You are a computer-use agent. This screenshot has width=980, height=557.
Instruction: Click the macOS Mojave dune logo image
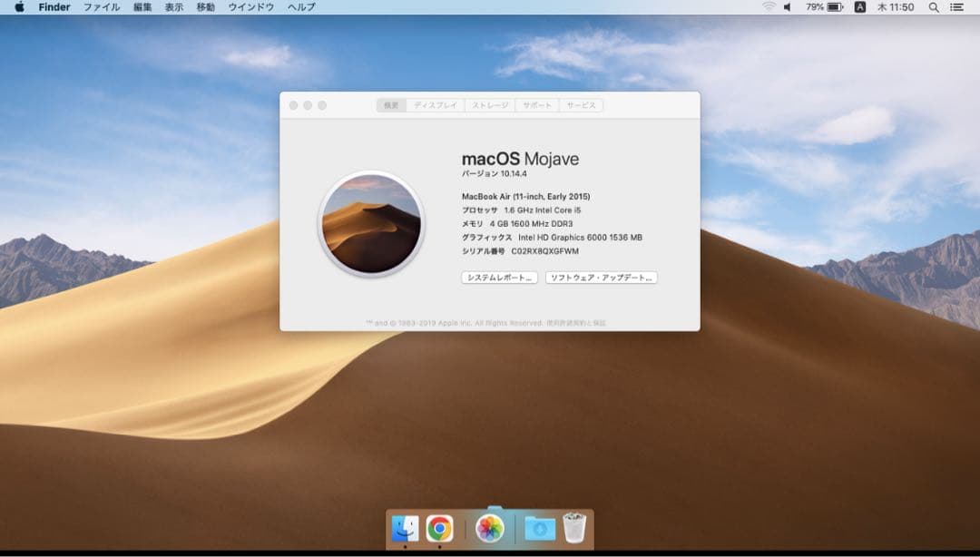click(x=371, y=223)
